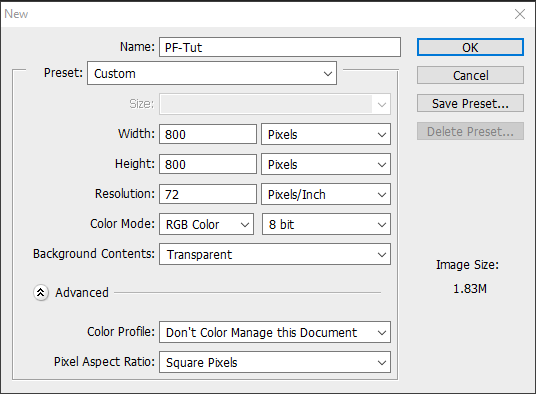
Task: Click the Cancel button
Action: (470, 75)
